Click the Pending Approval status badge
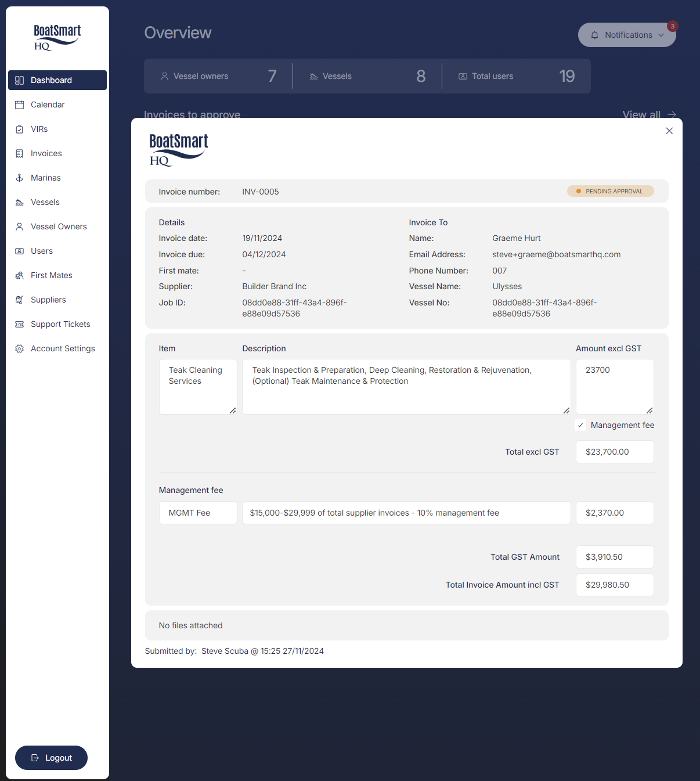The image size is (700, 781). pyautogui.click(x=611, y=191)
